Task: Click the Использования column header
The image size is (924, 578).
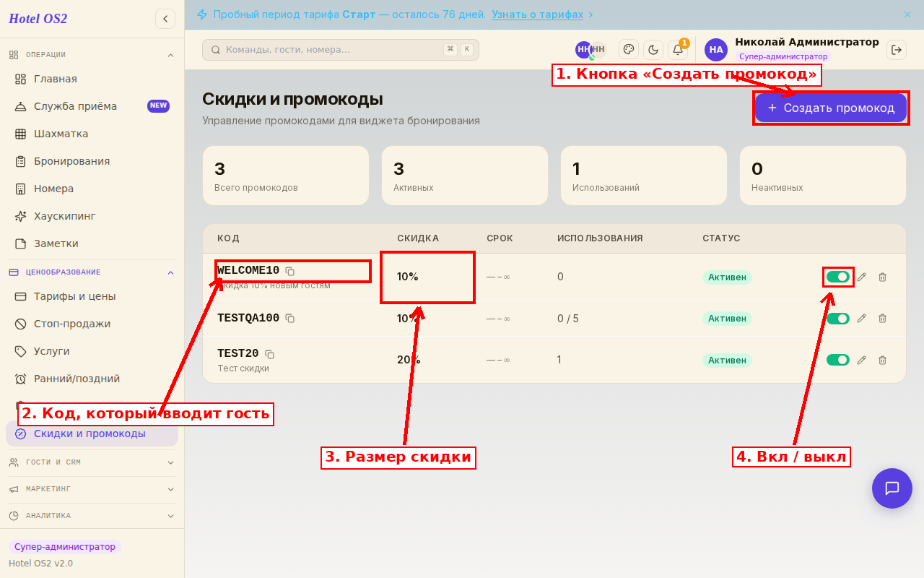Action: (x=600, y=238)
